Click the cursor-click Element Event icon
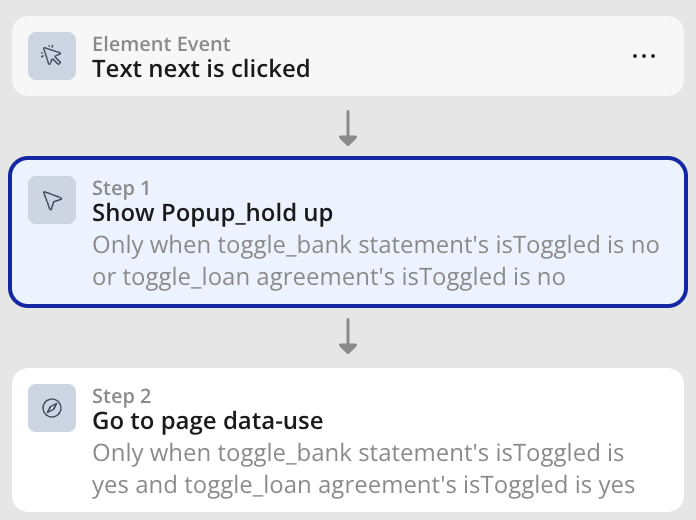This screenshot has width=696, height=520. click(x=52, y=56)
